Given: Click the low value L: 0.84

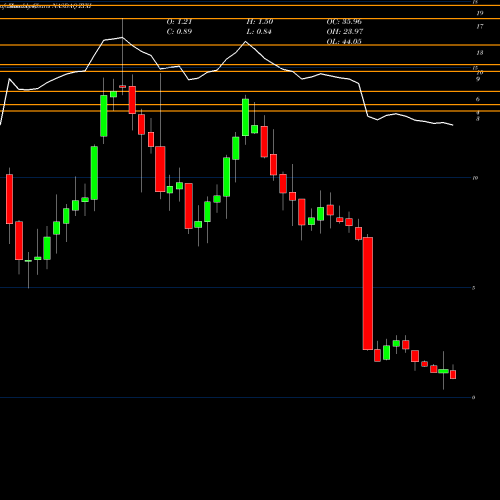Looking at the screenshot, I should [259, 32].
